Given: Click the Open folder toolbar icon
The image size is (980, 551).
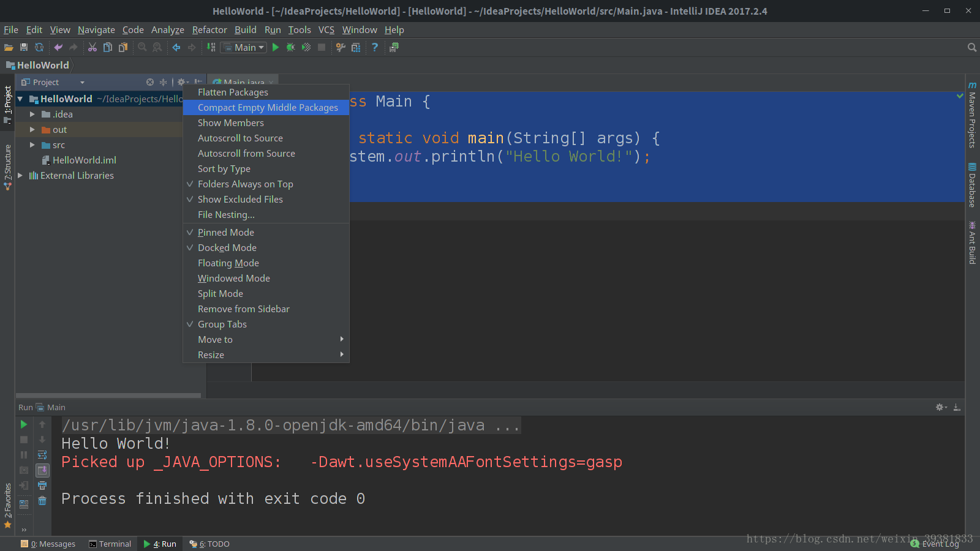Looking at the screenshot, I should pos(9,47).
